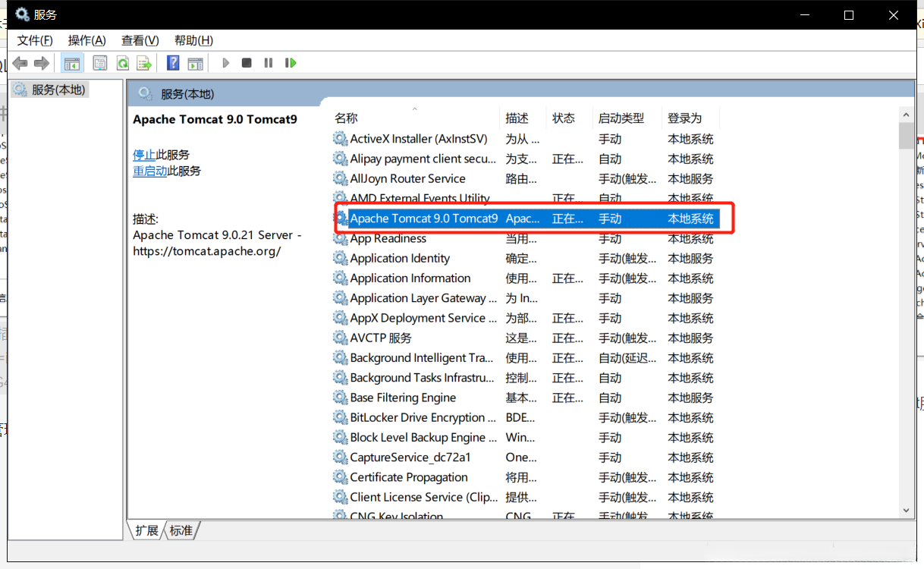Click the BDE... description cell
This screenshot has width=924, height=569.
(x=520, y=417)
